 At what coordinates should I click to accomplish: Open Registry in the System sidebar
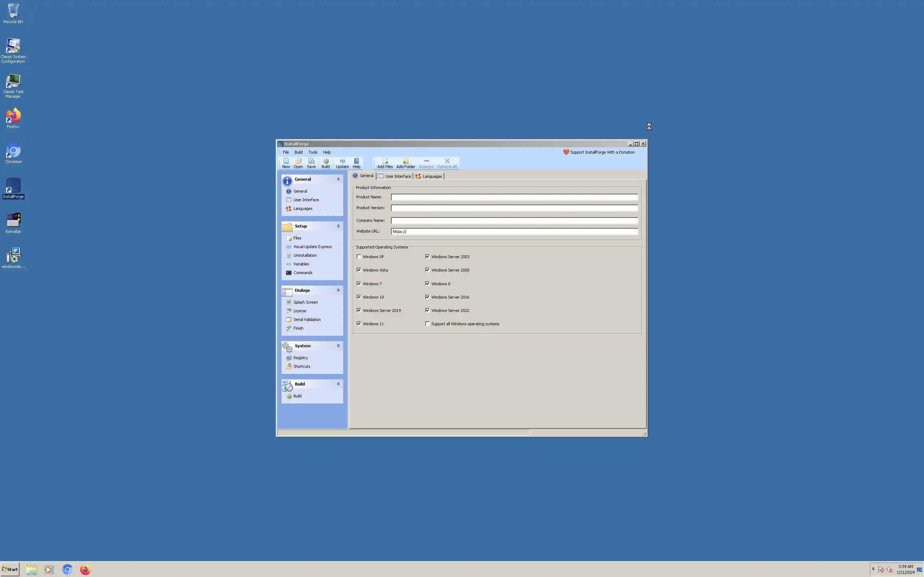[301, 358]
